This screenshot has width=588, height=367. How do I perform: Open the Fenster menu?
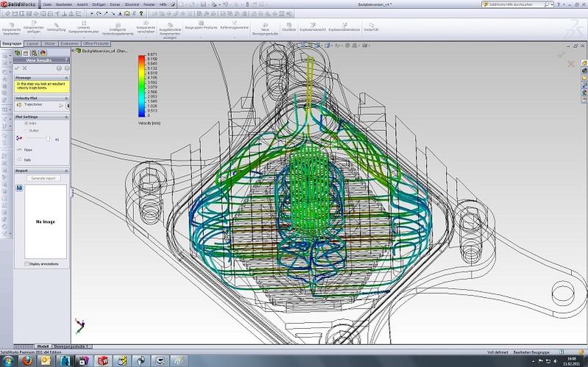pyautogui.click(x=149, y=4)
